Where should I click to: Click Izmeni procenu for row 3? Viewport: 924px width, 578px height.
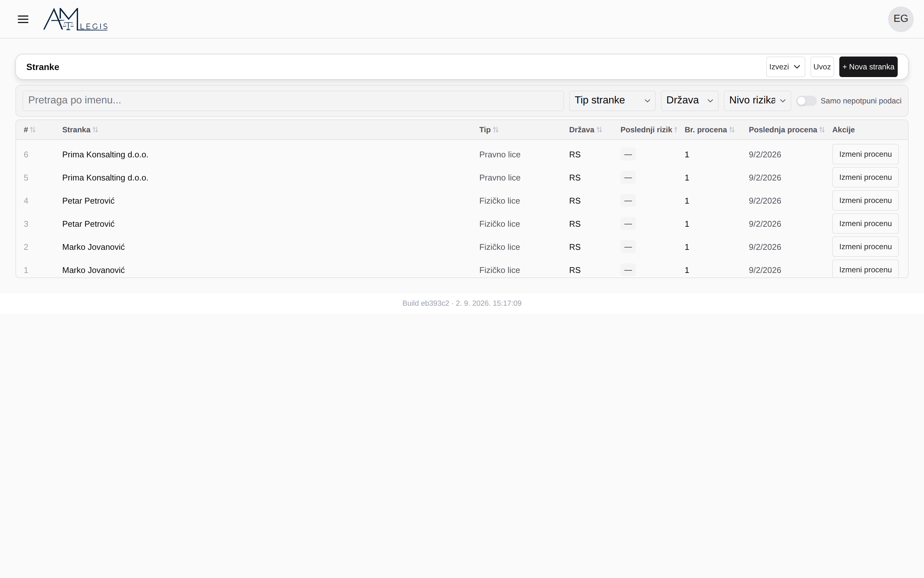(x=865, y=223)
